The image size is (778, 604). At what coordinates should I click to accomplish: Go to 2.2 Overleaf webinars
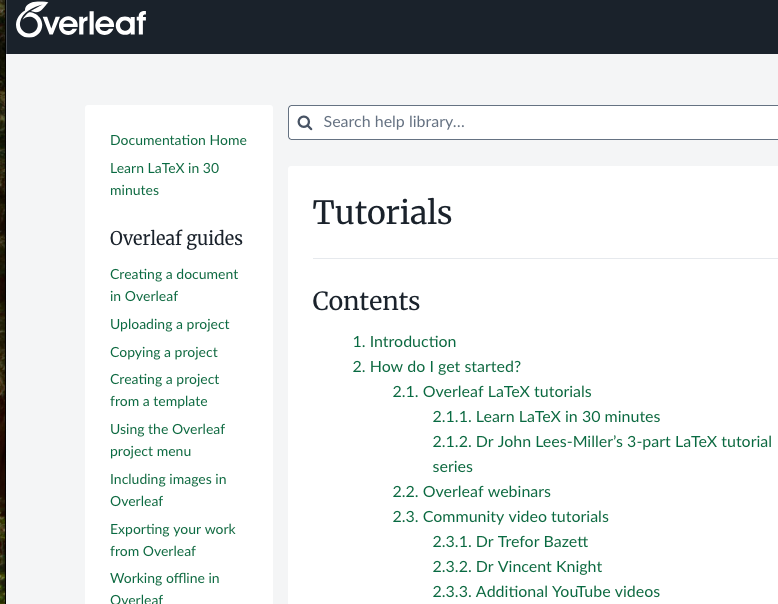471,491
